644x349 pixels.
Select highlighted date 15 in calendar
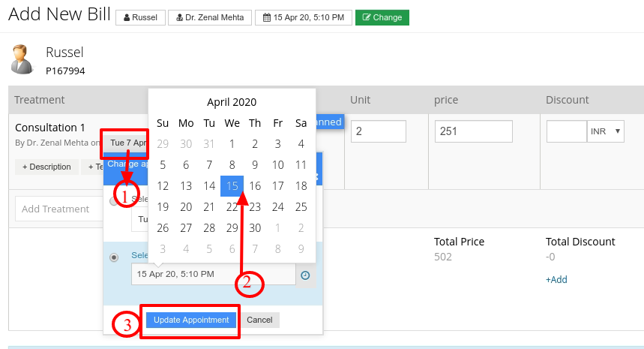(x=232, y=186)
